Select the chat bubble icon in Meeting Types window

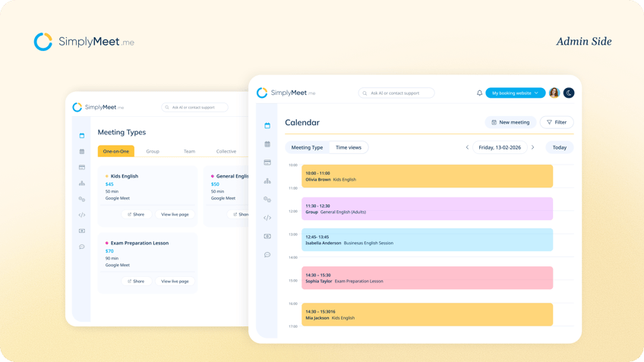pyautogui.click(x=82, y=247)
